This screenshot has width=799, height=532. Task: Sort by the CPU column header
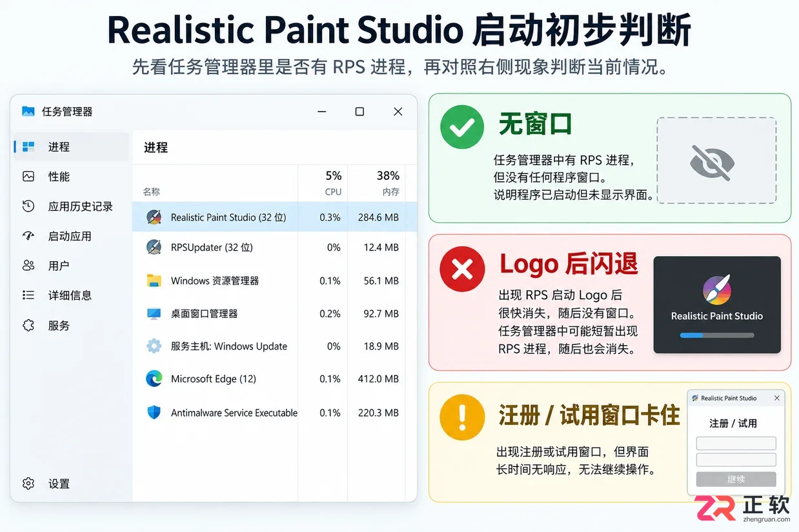pos(333,192)
